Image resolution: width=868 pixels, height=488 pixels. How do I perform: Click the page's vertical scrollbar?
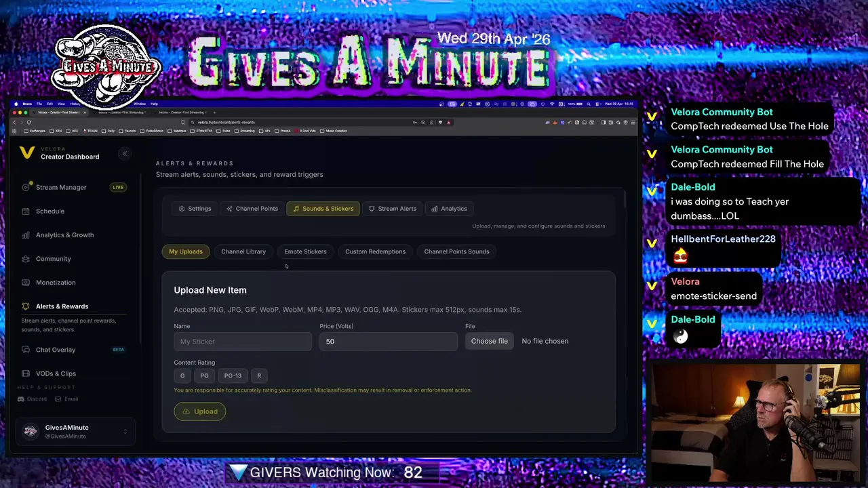pos(625,198)
